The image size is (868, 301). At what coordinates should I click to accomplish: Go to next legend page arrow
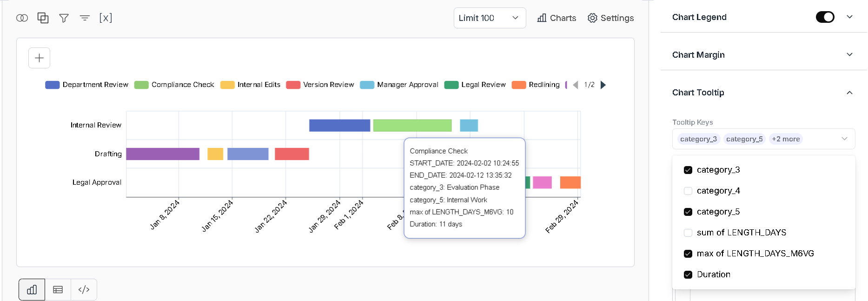pyautogui.click(x=603, y=85)
